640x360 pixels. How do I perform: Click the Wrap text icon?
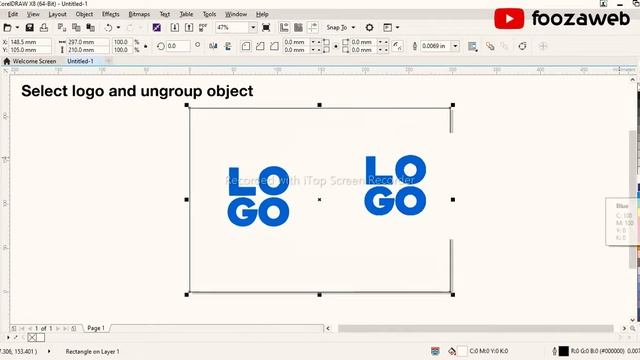pos(473,46)
